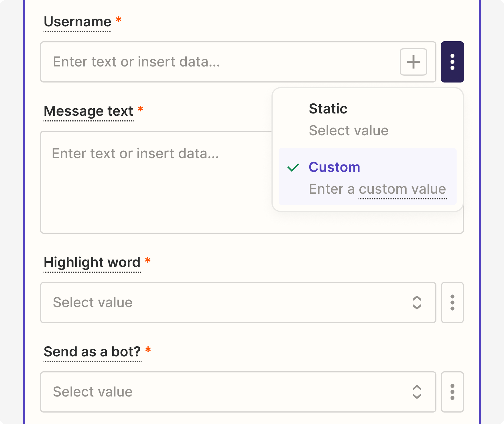Click the Send as a bot? label
This screenshot has height=424, width=504.
[x=92, y=352]
